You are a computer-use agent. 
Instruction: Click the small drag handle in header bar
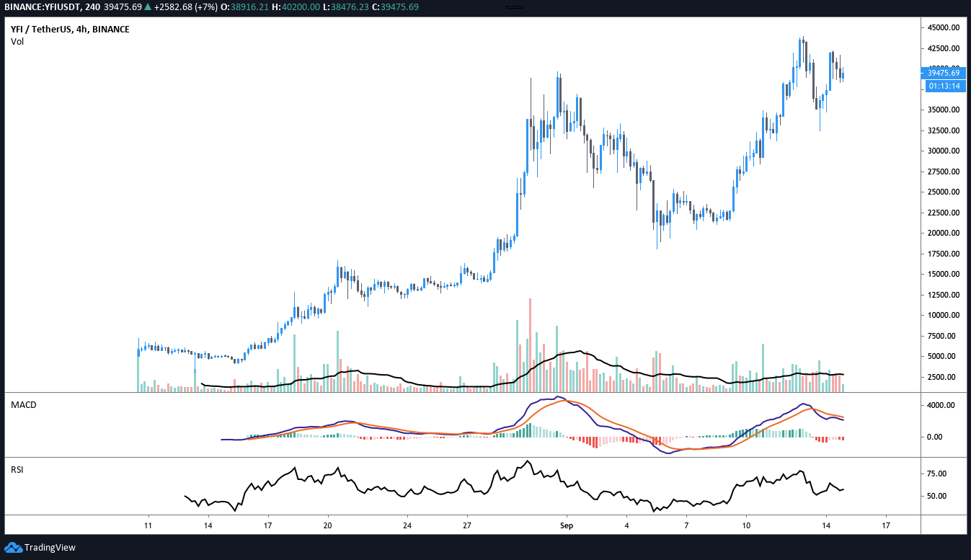coord(513,7)
